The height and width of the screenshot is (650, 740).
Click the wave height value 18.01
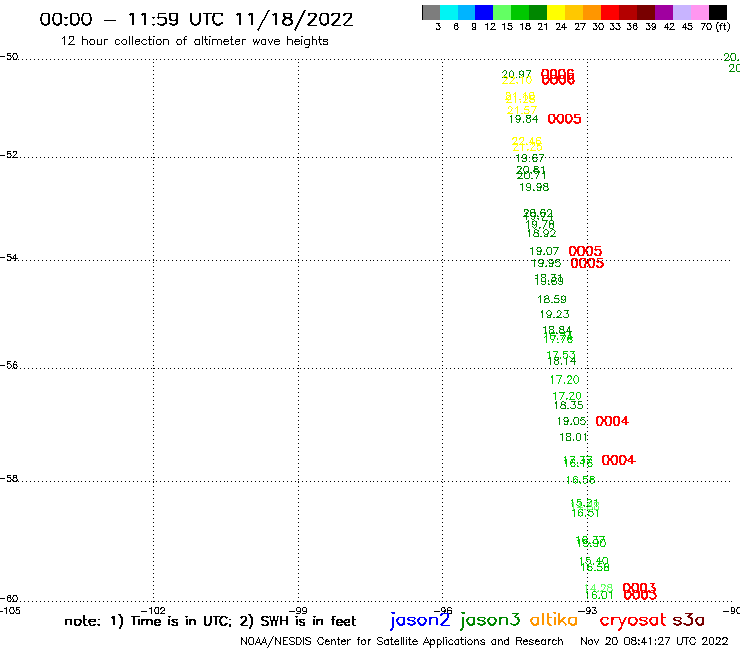pyautogui.click(x=574, y=438)
